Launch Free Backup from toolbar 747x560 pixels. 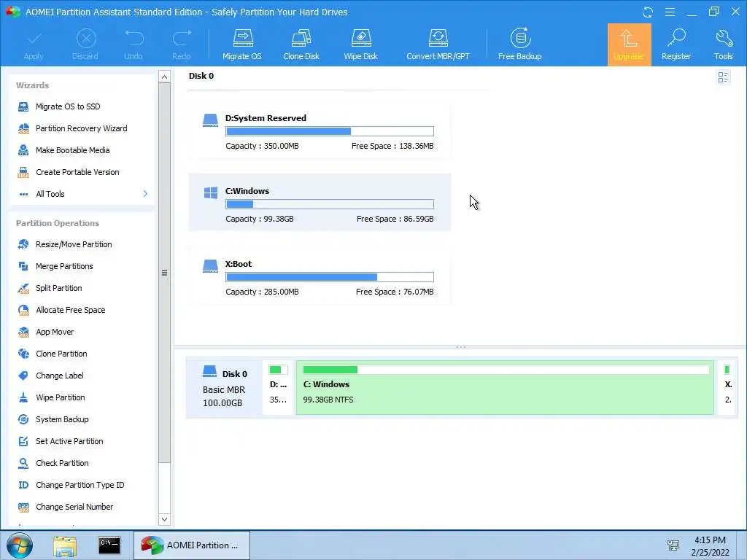(x=519, y=44)
